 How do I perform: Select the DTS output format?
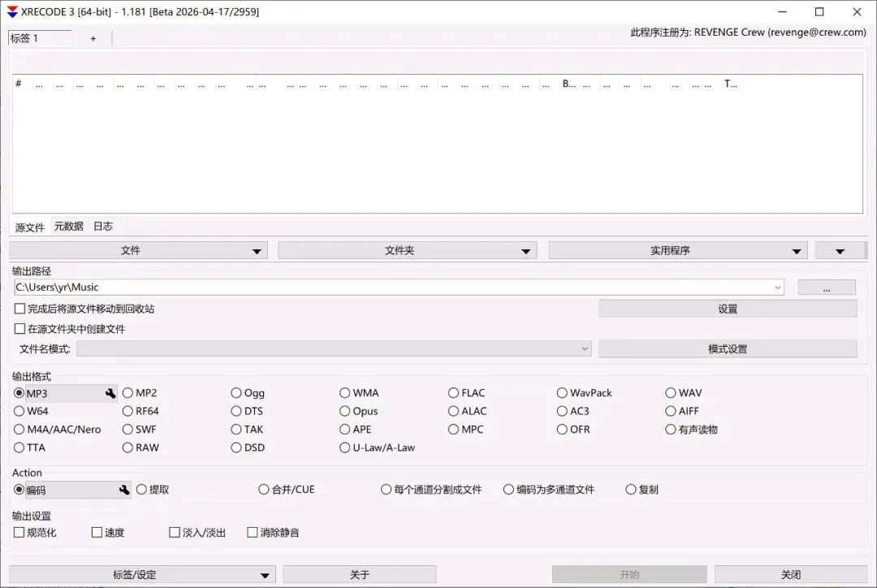point(247,411)
